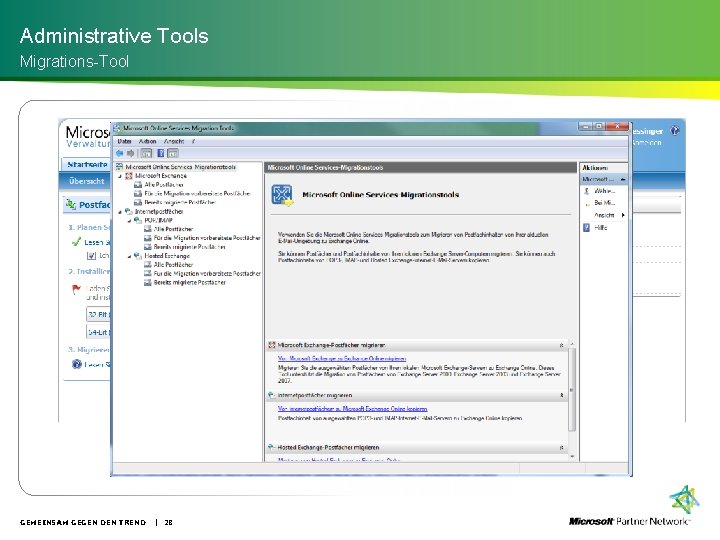This screenshot has height=540, width=720.
Task: Open the Ansicht menu in the menu bar
Action: (174, 141)
